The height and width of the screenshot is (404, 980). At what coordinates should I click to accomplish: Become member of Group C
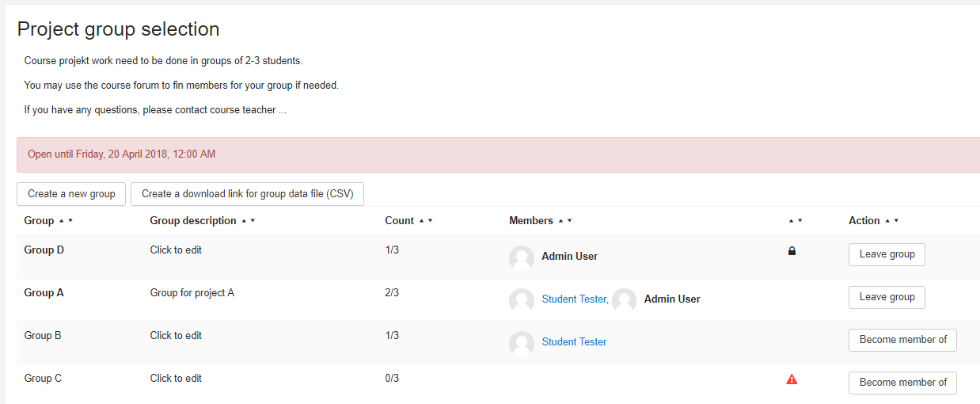[902, 383]
